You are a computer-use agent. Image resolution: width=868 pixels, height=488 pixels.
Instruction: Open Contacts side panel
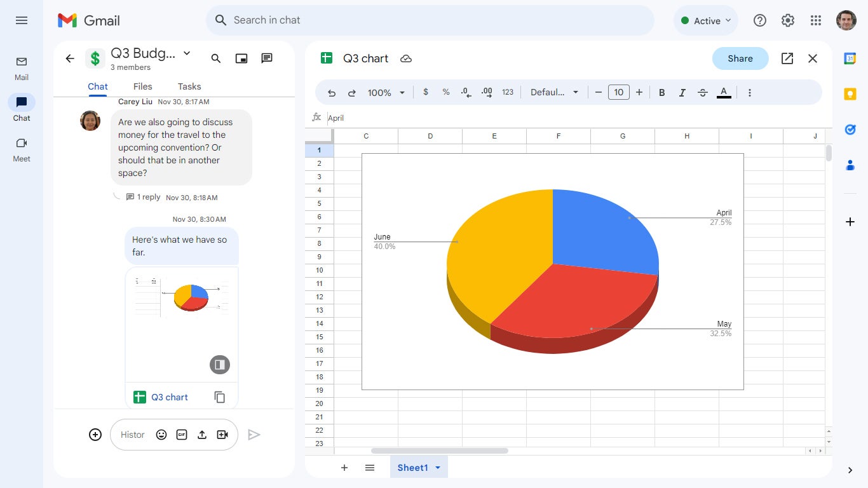pos(850,165)
